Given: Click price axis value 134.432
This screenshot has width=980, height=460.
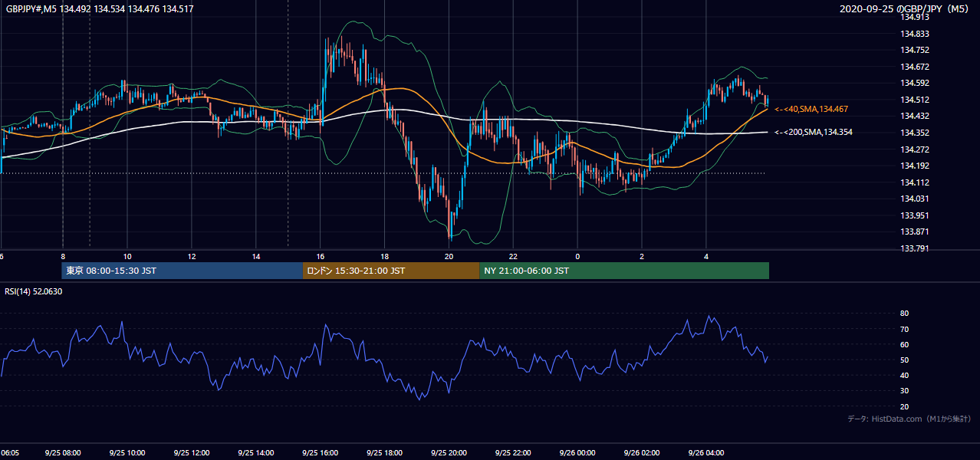Looking at the screenshot, I should point(915,116).
